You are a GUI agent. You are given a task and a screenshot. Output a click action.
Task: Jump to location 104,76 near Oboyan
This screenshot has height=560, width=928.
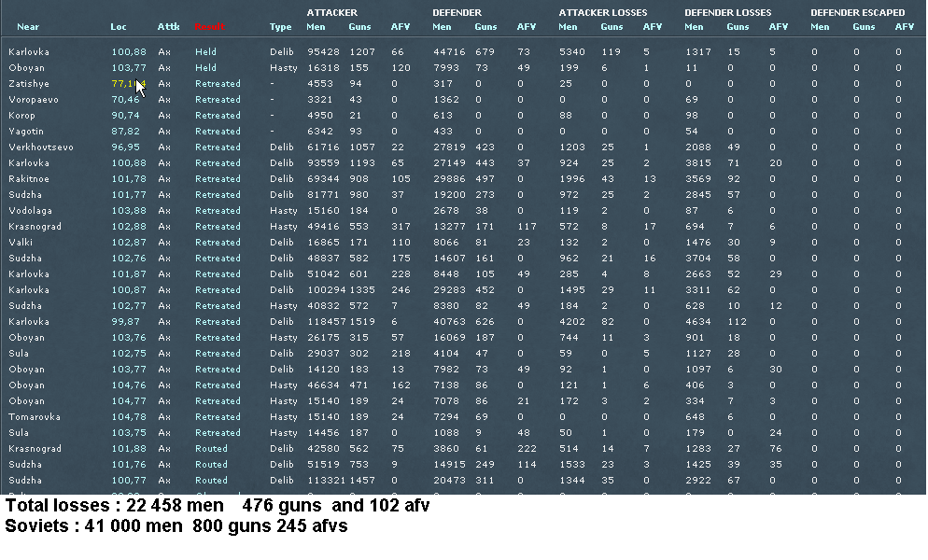point(129,385)
